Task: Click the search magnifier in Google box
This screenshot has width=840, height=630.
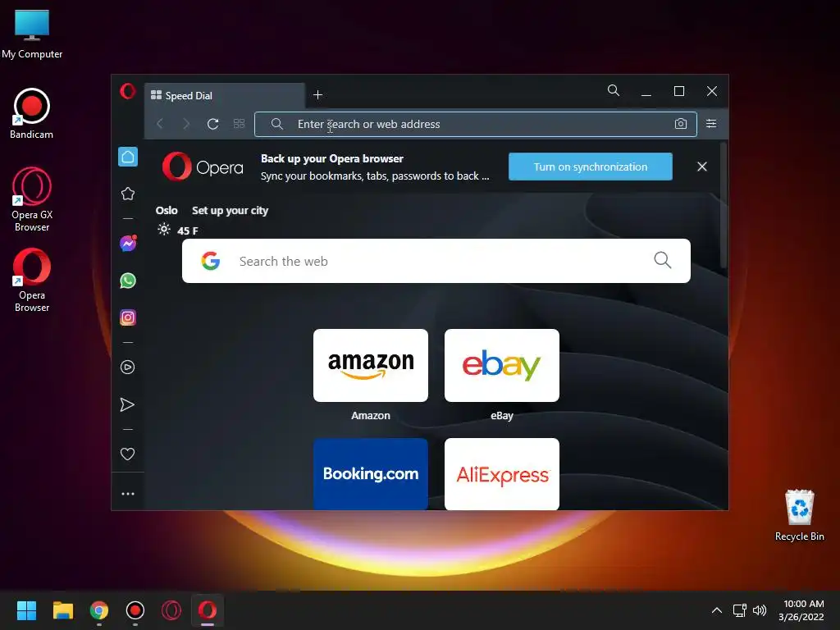Action: [663, 260]
